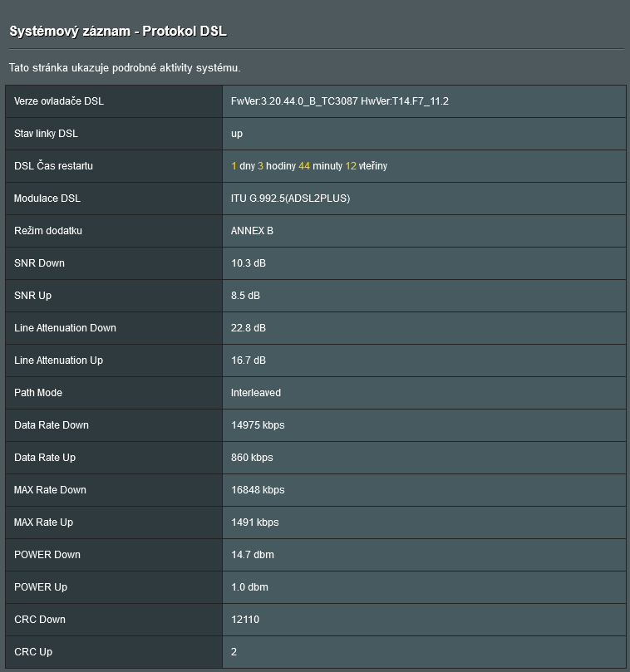The height and width of the screenshot is (672, 630).
Task: Click the DSL line status value "up"
Action: pyautogui.click(x=237, y=134)
